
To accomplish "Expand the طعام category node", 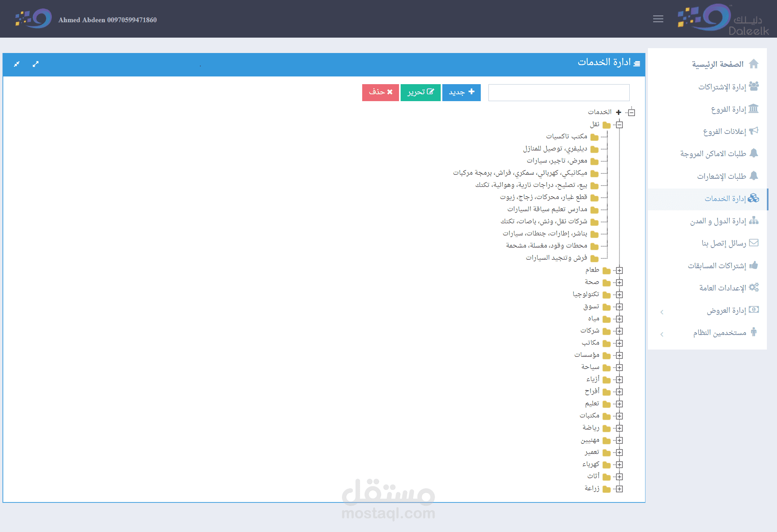I will click(x=619, y=270).
